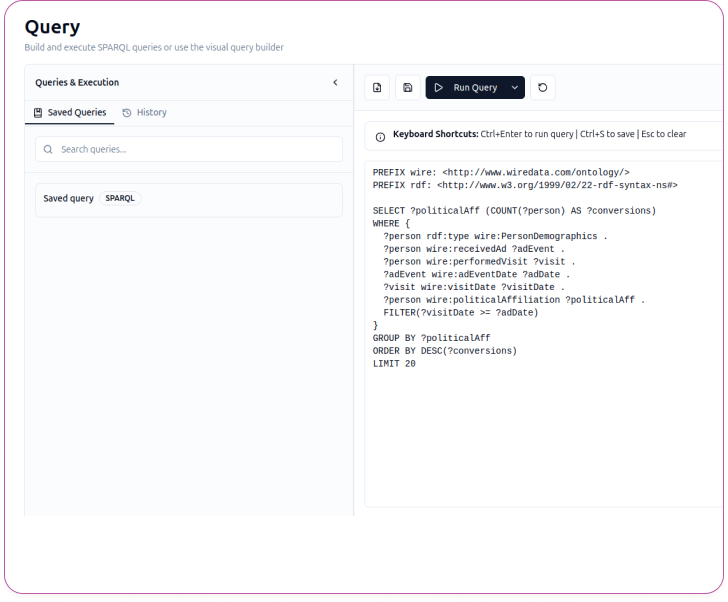The image size is (728, 602).
Task: Click the ?visit wire:visitDate line
Action: coord(474,287)
